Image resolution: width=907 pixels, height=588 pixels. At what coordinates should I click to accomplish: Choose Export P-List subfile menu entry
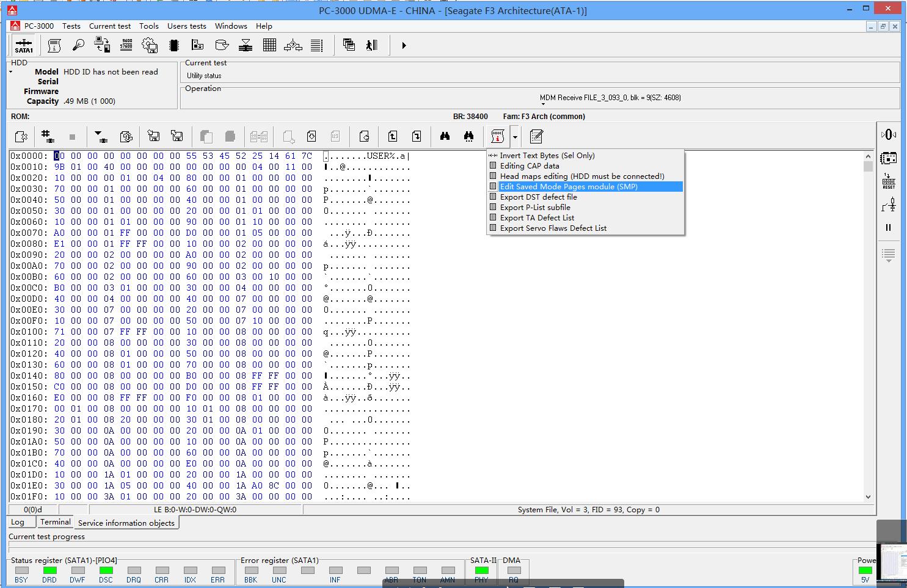click(534, 208)
